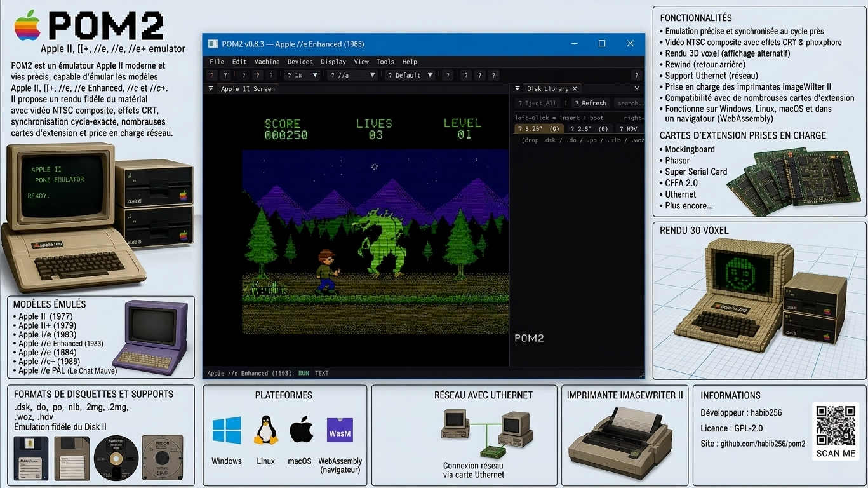Switch to the HDV tab

point(629,129)
